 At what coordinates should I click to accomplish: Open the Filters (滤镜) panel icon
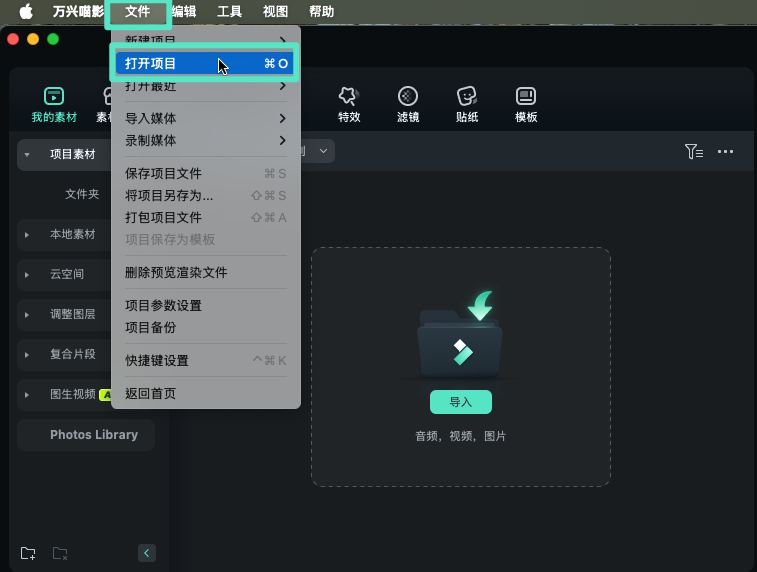click(407, 97)
